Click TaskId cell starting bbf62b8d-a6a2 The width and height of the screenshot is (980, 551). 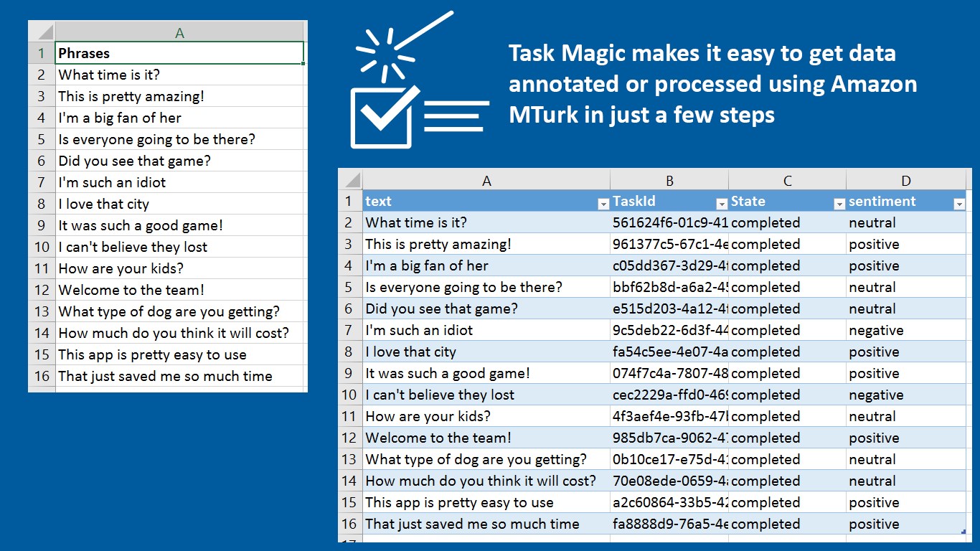point(669,287)
